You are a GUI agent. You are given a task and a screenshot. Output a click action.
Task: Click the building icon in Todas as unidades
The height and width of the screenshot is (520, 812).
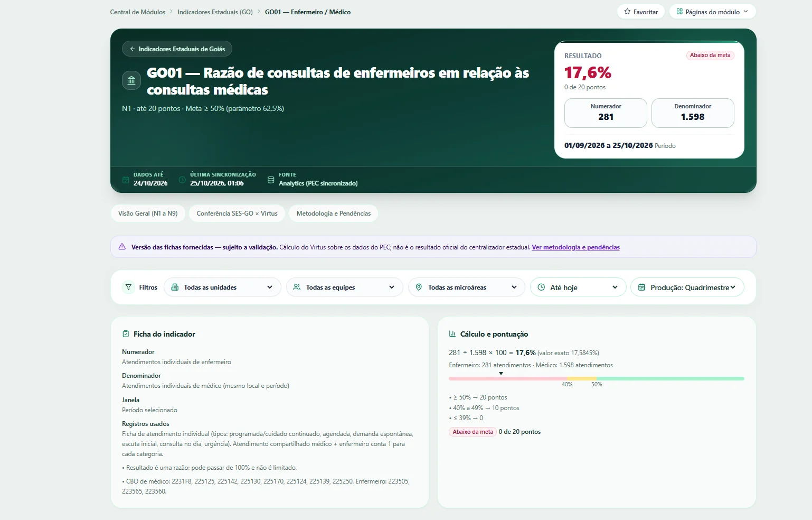coord(175,287)
